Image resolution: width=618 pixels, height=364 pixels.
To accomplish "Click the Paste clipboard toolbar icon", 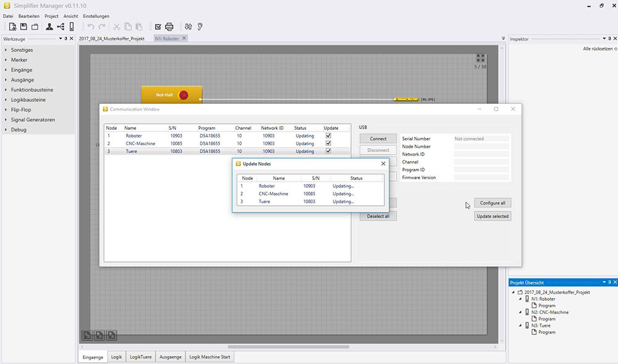I will pyautogui.click(x=138, y=27).
